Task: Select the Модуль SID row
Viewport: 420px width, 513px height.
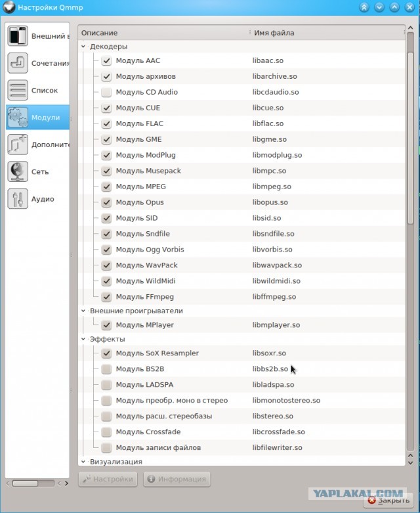Action: 242,218
